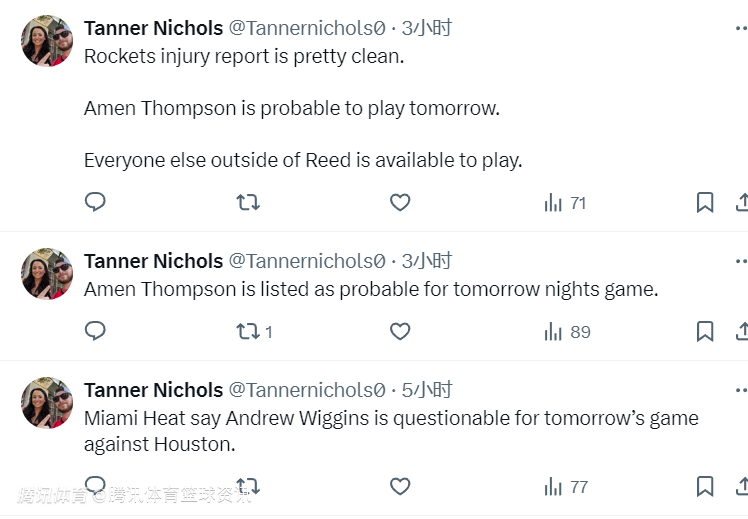Like the Andrew Wiggins questionable tweet
Image resolution: width=748 pixels, height=519 pixels.
tap(400, 487)
